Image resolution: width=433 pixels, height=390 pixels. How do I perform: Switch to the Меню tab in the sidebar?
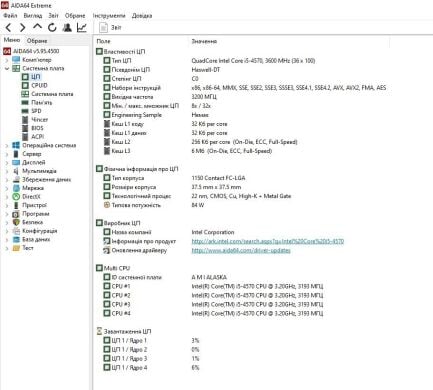[x=12, y=40]
